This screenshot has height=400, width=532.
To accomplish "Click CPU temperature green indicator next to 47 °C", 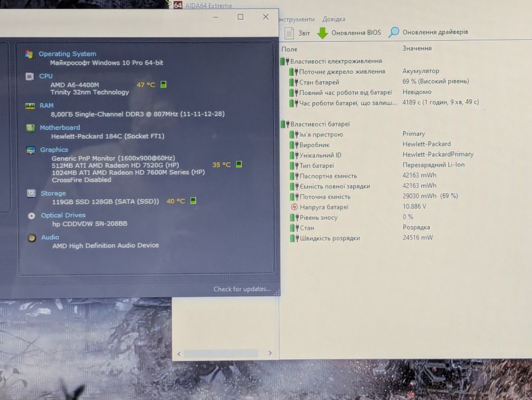I will (x=163, y=84).
